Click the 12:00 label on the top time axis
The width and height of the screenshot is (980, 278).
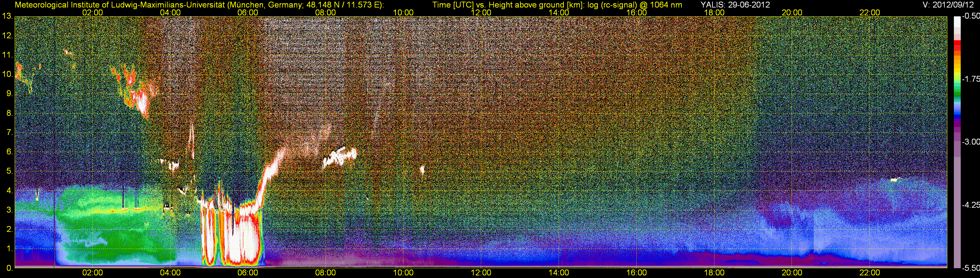[481, 12]
